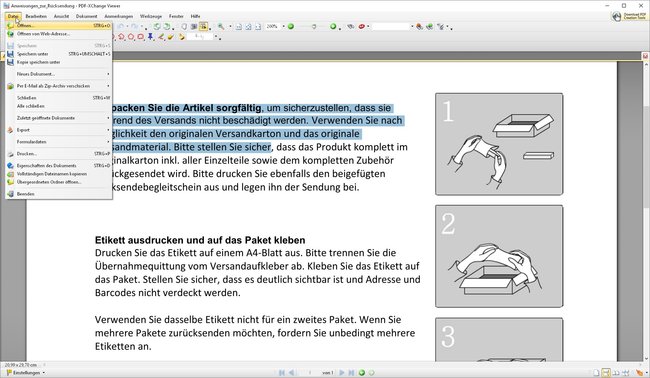
Task: Select the highlighted continuous page layout icon
Action: (x=606, y=373)
